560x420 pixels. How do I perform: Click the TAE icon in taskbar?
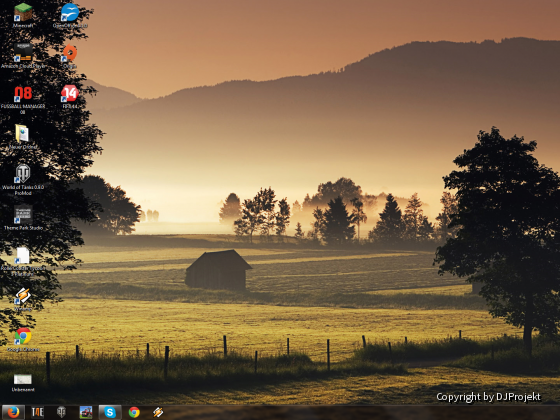38,412
